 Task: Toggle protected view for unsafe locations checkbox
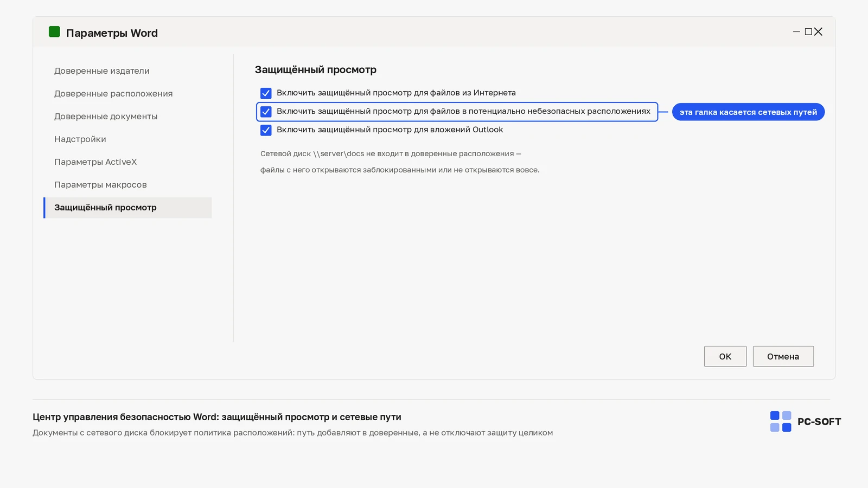pos(266,112)
